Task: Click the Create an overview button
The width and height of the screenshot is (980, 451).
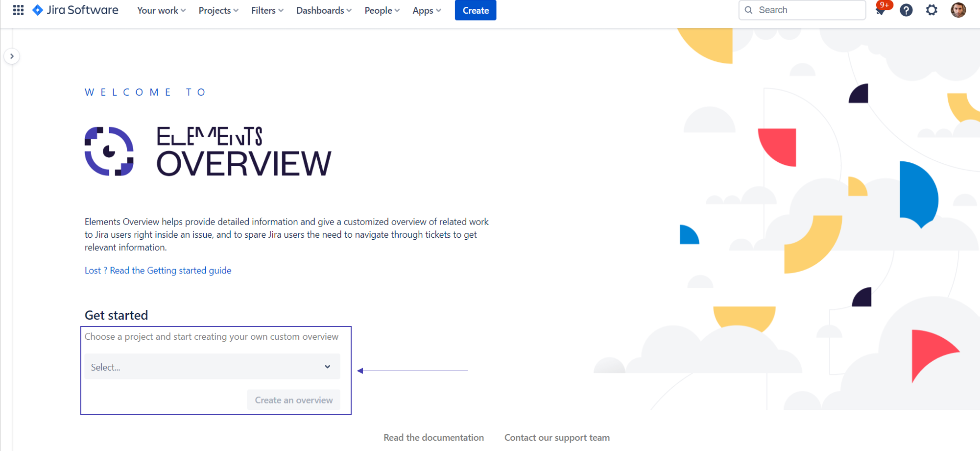Action: coord(293,400)
